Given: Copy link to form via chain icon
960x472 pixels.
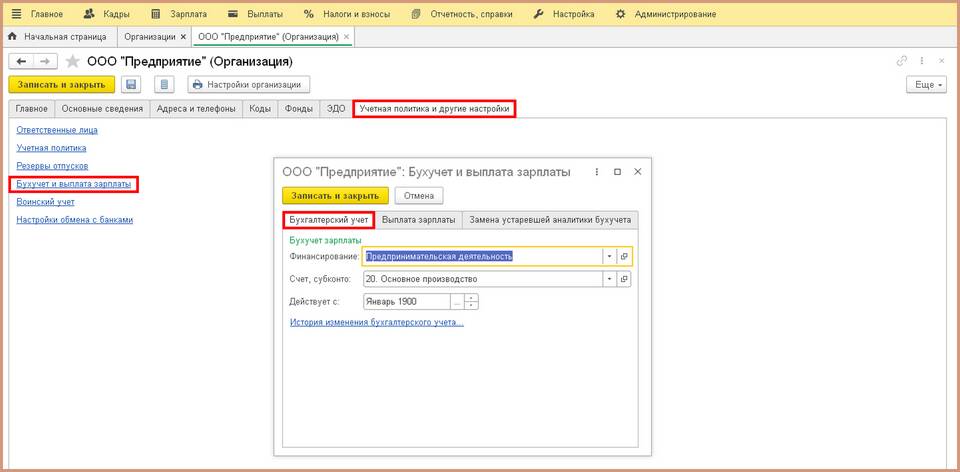Looking at the screenshot, I should [902, 61].
